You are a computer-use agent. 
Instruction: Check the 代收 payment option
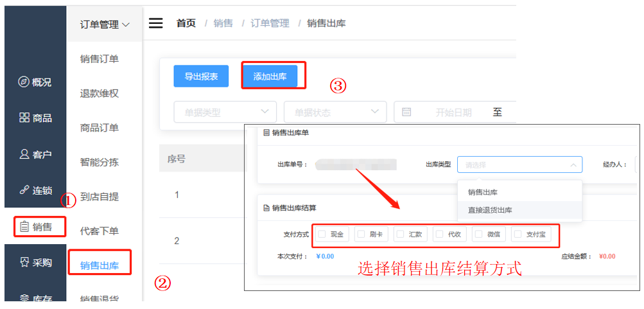click(449, 234)
